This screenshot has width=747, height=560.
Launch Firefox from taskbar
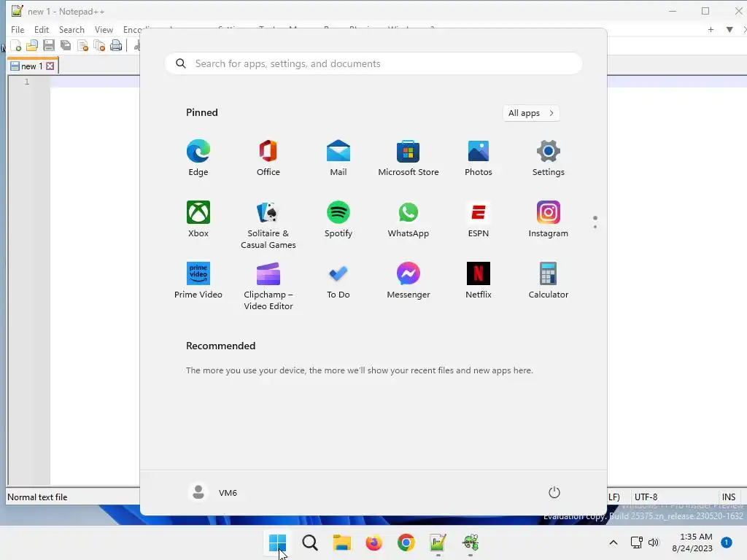click(374, 542)
